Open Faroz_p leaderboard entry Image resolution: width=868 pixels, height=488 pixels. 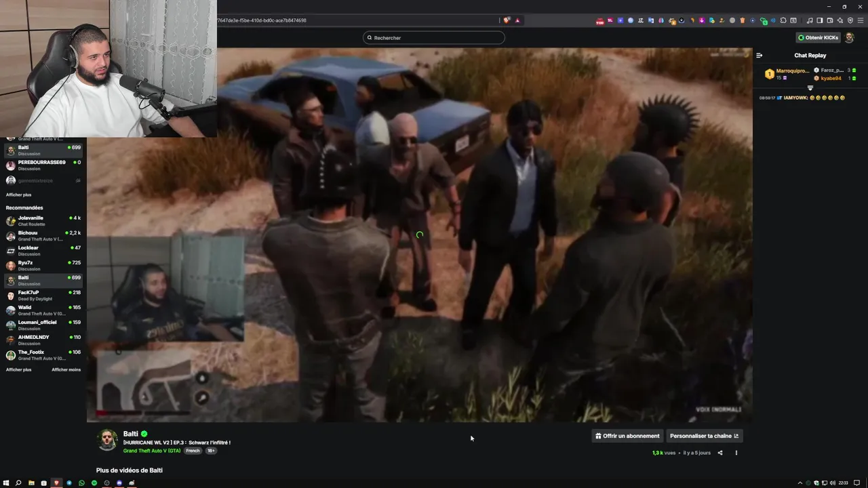[x=835, y=70]
